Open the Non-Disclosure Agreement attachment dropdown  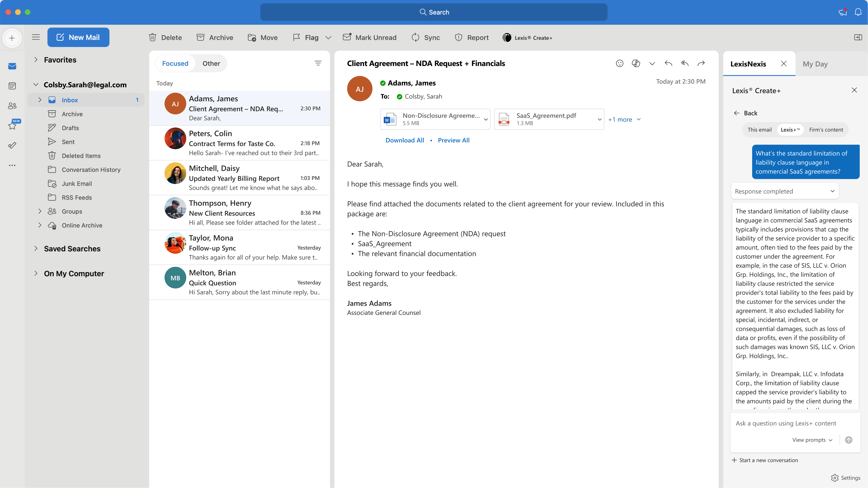486,119
